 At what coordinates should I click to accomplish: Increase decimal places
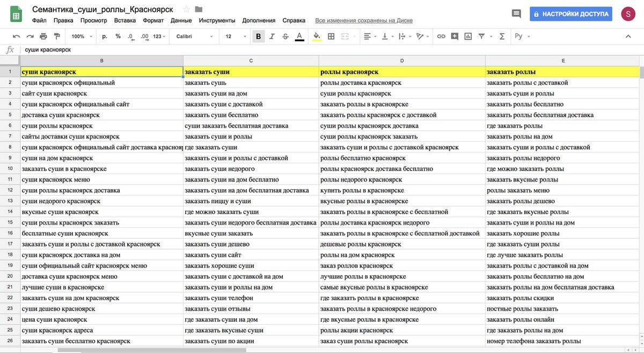(144, 37)
